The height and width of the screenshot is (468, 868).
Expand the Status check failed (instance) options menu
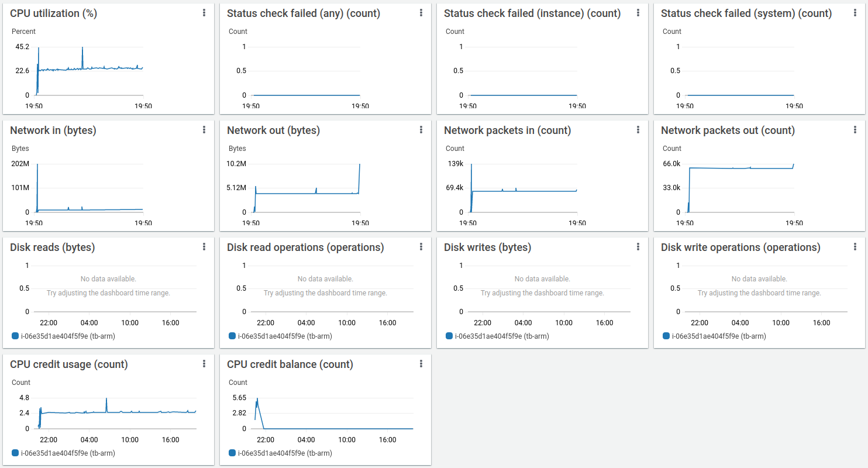[638, 13]
